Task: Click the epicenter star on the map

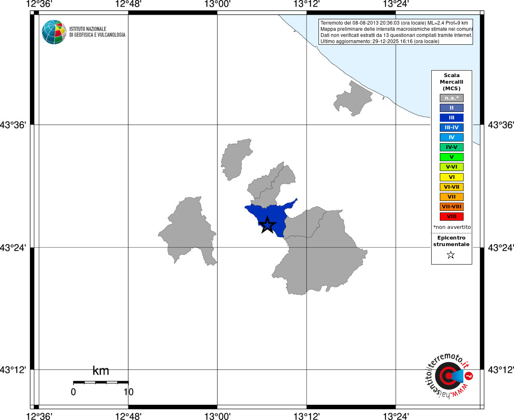Action: 267,225
